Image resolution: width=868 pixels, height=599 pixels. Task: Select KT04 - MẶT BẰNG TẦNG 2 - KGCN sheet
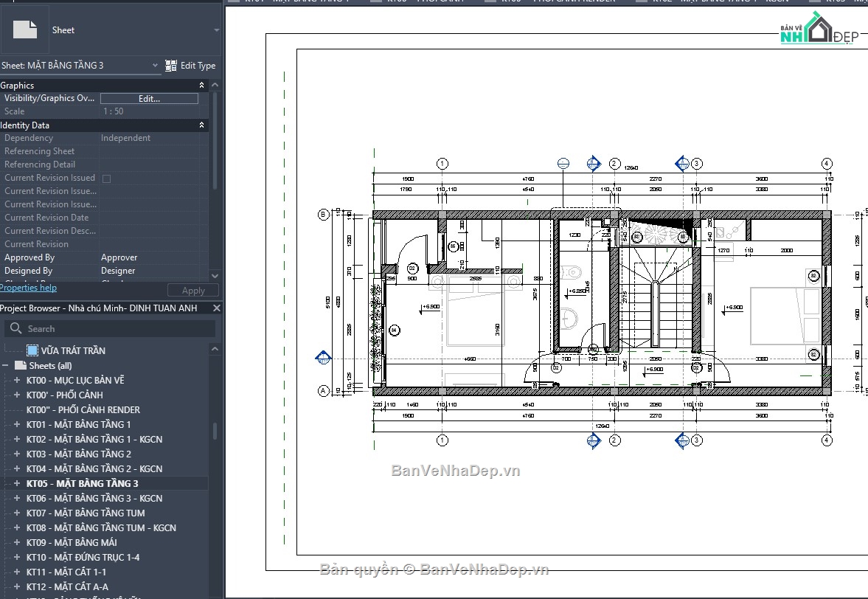click(94, 469)
